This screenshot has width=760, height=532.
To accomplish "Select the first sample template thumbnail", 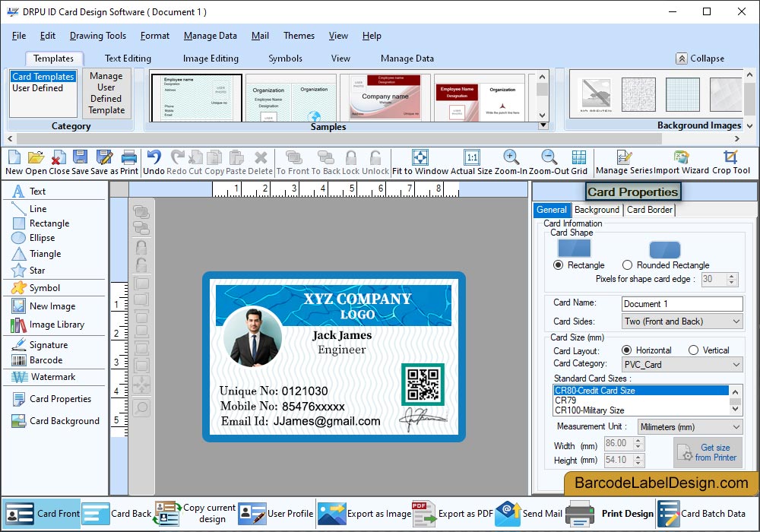I will pyautogui.click(x=197, y=97).
